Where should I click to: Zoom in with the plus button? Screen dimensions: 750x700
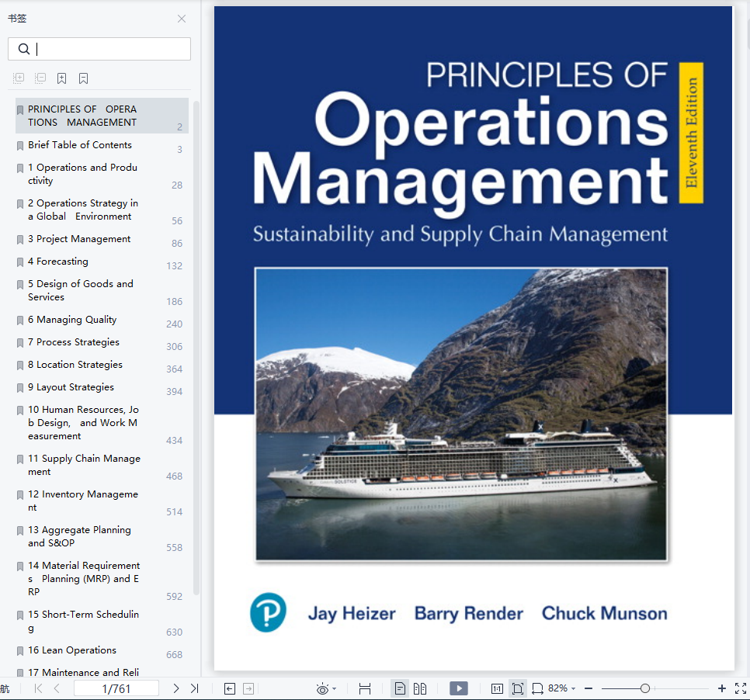click(x=722, y=688)
